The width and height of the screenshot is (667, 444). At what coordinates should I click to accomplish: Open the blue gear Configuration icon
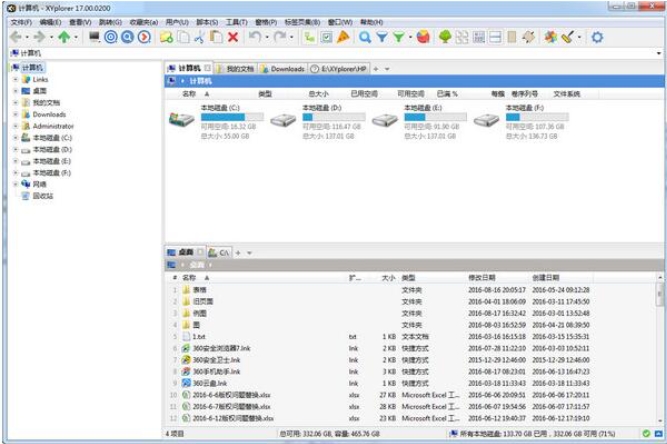point(597,37)
